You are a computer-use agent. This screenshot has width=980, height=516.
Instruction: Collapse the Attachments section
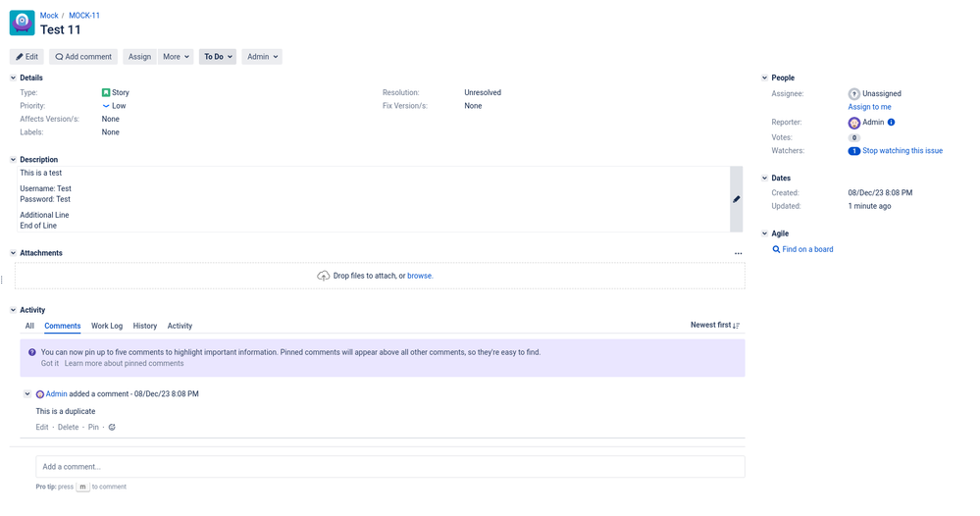pos(13,253)
